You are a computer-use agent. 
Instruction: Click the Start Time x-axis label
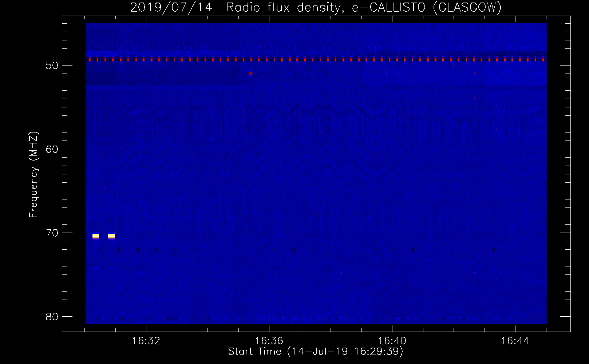coord(316,352)
